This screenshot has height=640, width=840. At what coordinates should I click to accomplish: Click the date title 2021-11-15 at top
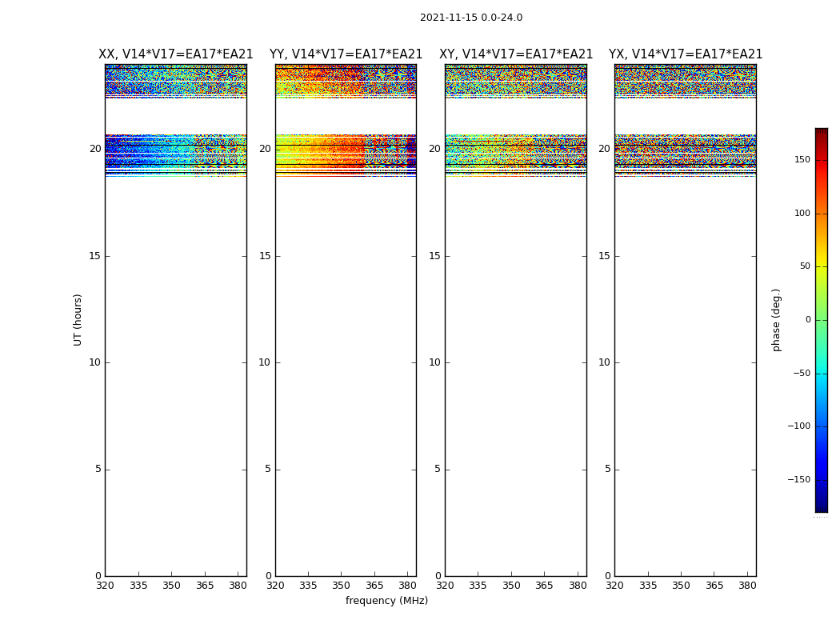[470, 18]
